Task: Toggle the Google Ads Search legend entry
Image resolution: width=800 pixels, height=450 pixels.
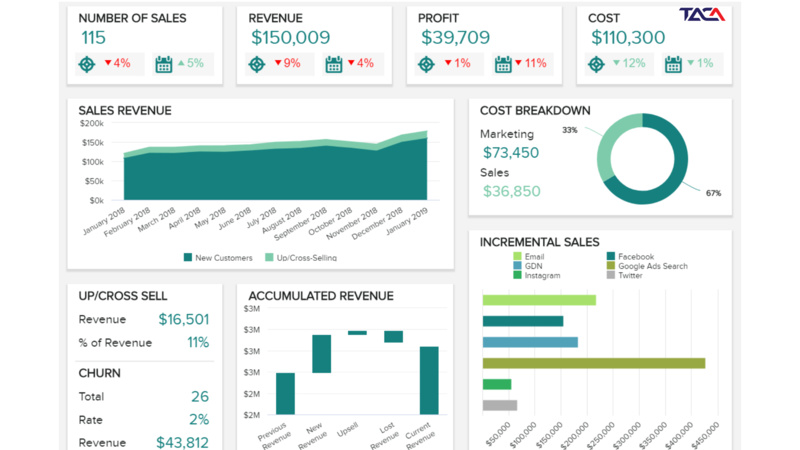Action: click(x=648, y=266)
